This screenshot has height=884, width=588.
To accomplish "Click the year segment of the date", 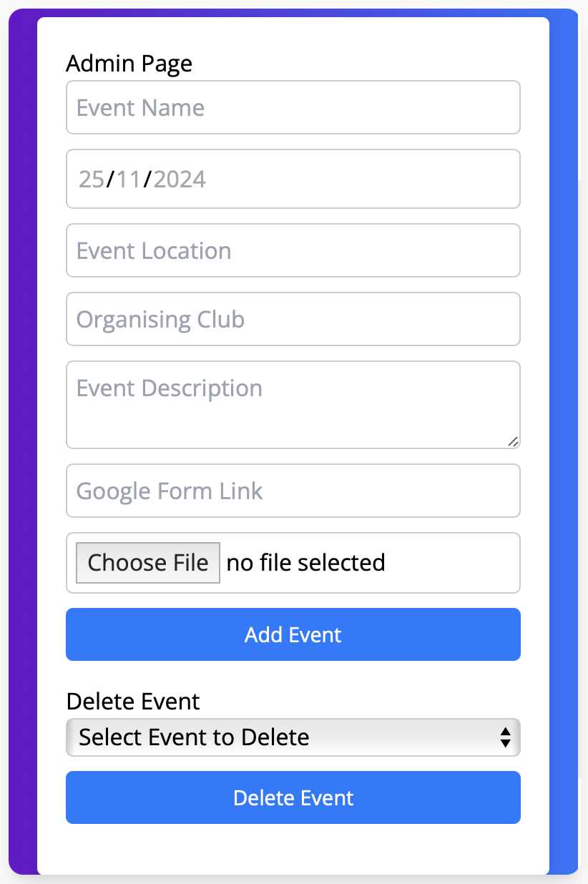I will click(x=178, y=179).
